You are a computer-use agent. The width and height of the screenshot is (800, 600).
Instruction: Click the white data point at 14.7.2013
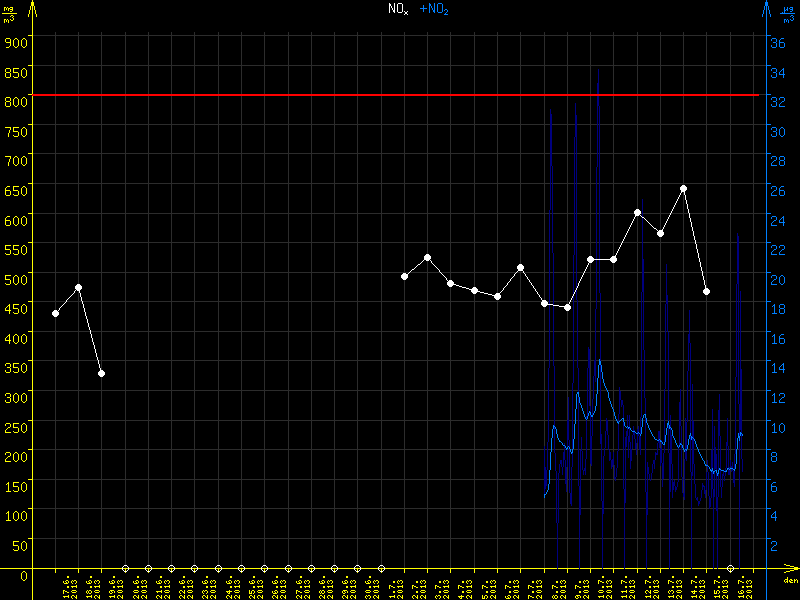pos(707,291)
